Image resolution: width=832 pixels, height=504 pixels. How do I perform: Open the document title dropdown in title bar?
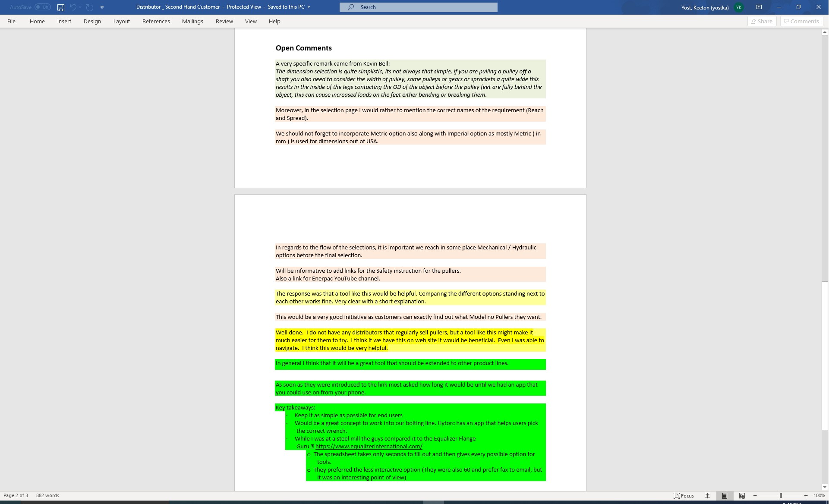(x=308, y=7)
